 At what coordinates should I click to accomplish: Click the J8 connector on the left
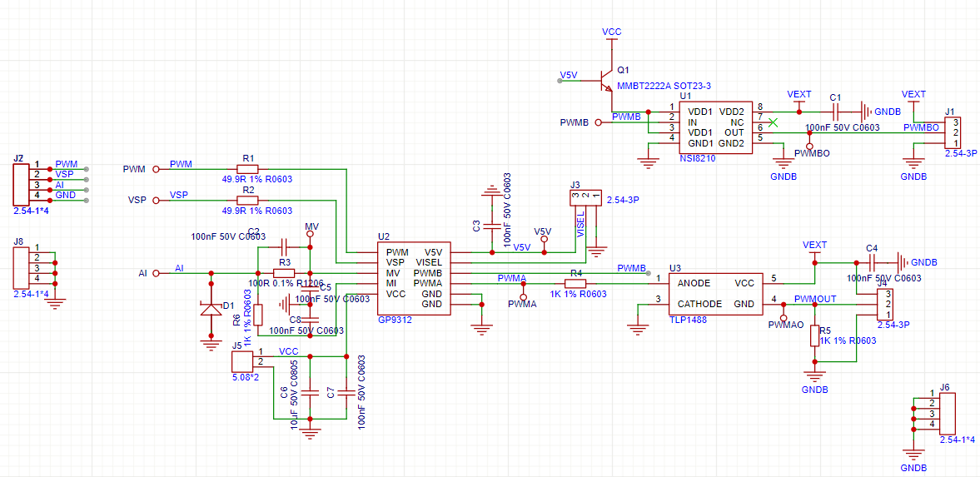click(x=20, y=267)
